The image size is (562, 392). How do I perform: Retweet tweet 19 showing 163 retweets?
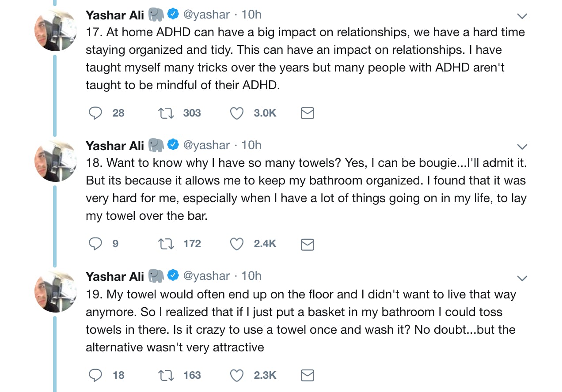166,375
